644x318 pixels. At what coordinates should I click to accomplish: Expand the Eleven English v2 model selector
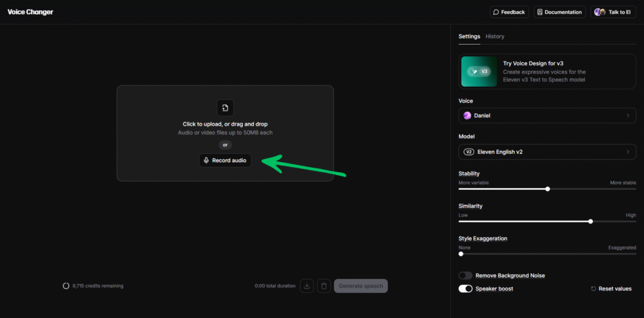(547, 151)
